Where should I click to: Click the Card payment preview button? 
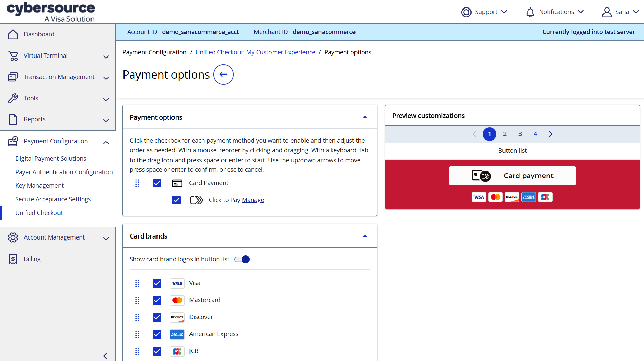tap(512, 176)
